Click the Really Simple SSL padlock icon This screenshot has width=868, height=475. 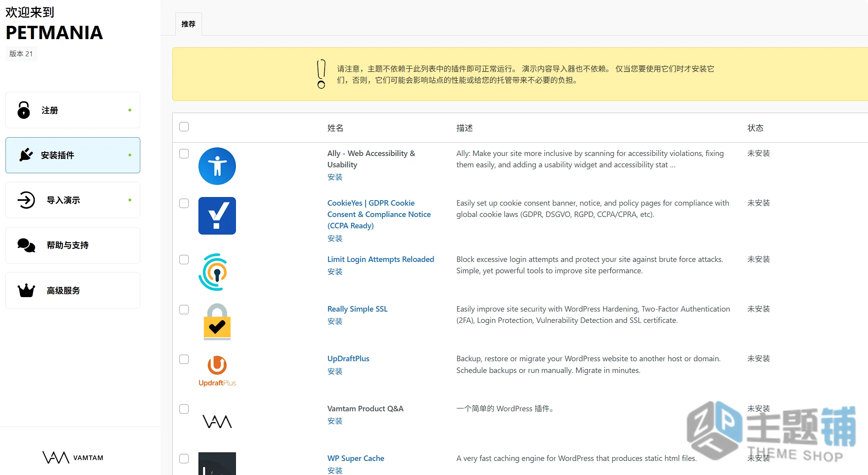(x=217, y=322)
